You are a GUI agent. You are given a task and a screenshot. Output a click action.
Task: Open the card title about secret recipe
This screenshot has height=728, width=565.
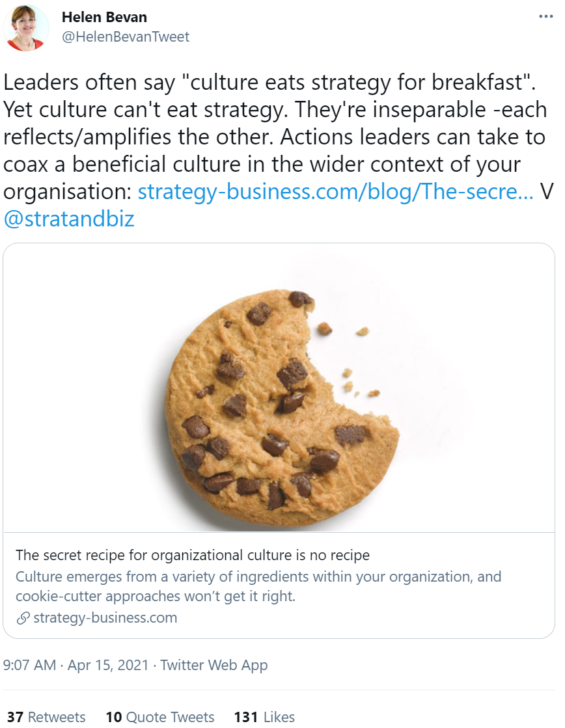click(193, 555)
